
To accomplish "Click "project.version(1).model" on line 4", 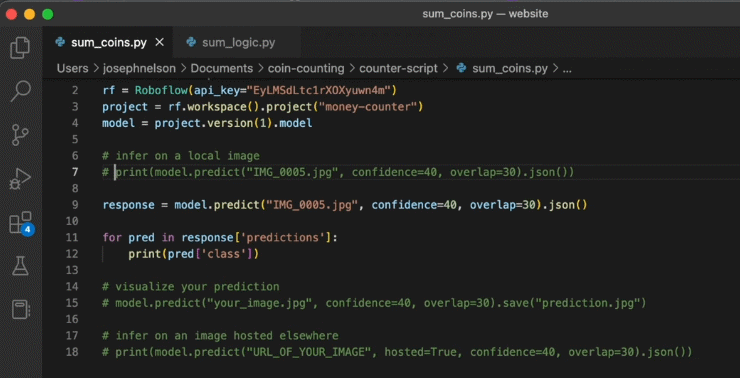I will click(x=234, y=124).
